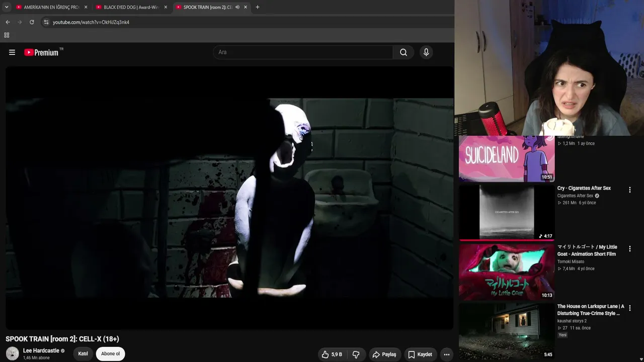Close the SPOOK TRAIN tab
The height and width of the screenshot is (362, 644).
pyautogui.click(x=246, y=7)
